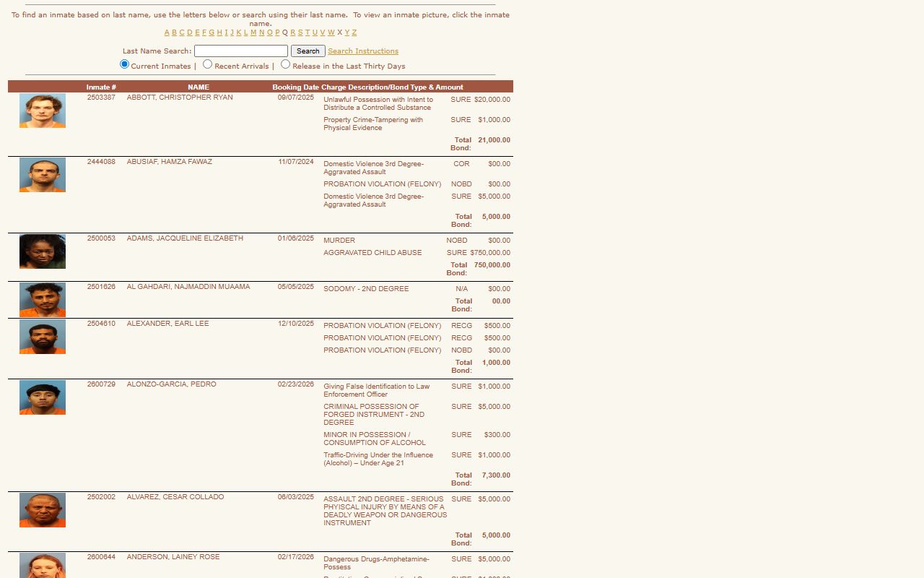Screen dimensions: 924x578
Task: Click the $20,000.00 bond amount
Action: [492, 100]
